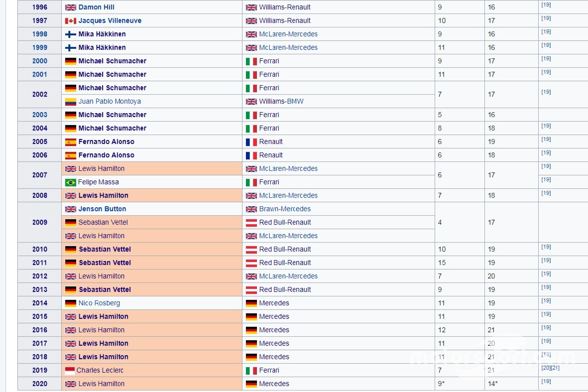Image resolution: width=588 pixels, height=392 pixels.
Task: Click the Colombian flag next to Juan Pablo Montoya
Action: point(70,102)
